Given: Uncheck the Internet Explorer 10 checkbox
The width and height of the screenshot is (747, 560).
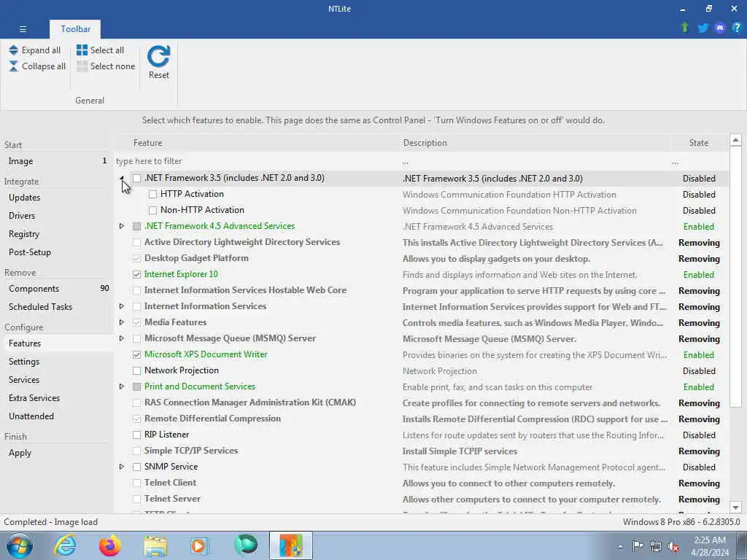Looking at the screenshot, I should point(136,274).
